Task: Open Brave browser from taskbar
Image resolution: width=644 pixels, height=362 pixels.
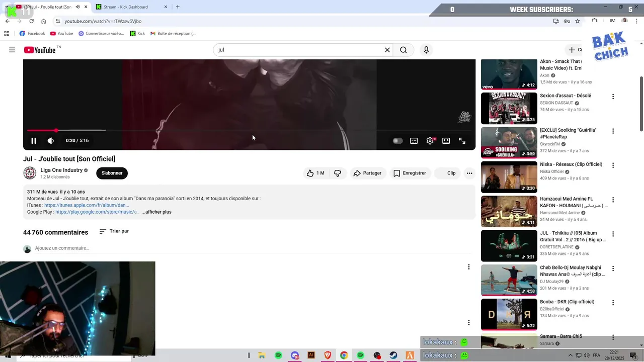Action: click(328, 355)
